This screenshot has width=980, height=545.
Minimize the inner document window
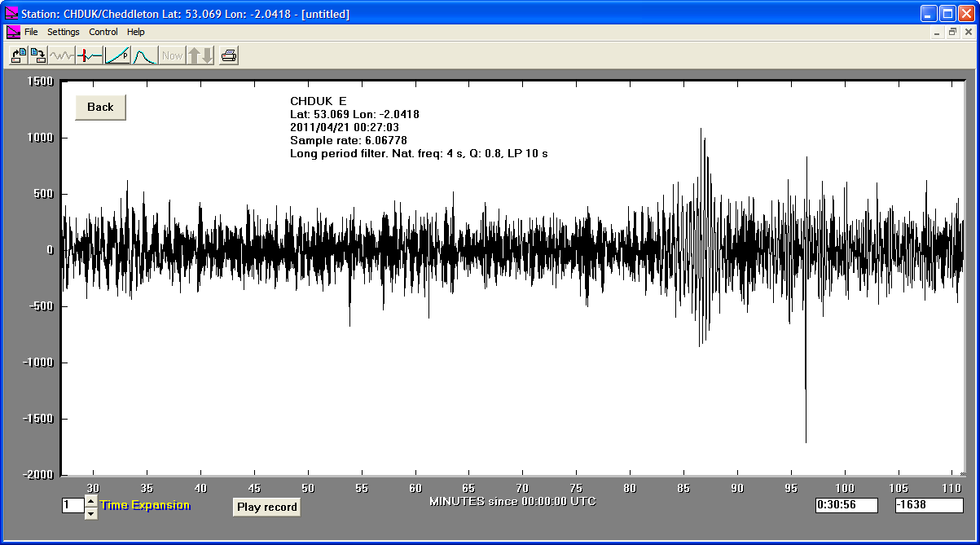[937, 33]
